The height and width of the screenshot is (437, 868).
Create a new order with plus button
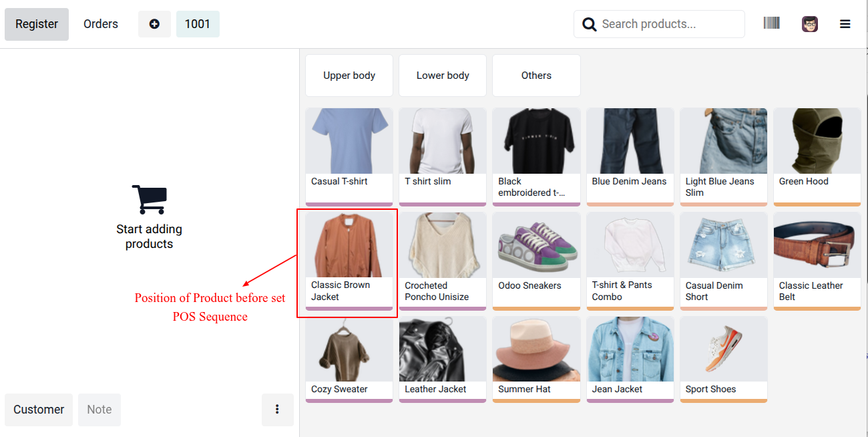coord(154,24)
